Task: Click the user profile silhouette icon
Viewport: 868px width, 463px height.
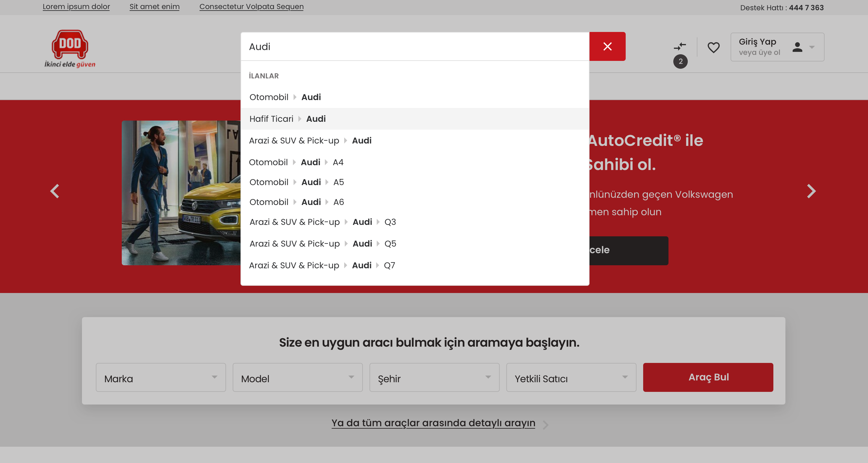Action: click(797, 47)
